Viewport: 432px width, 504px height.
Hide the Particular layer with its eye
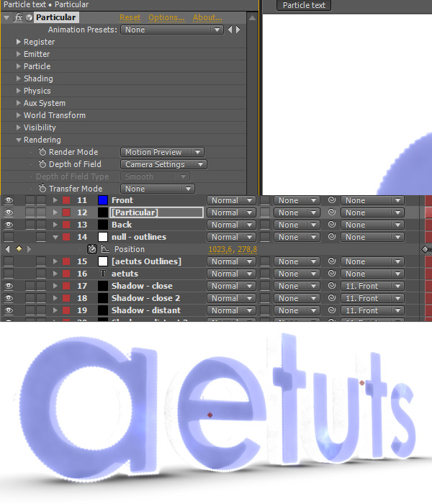9,212
